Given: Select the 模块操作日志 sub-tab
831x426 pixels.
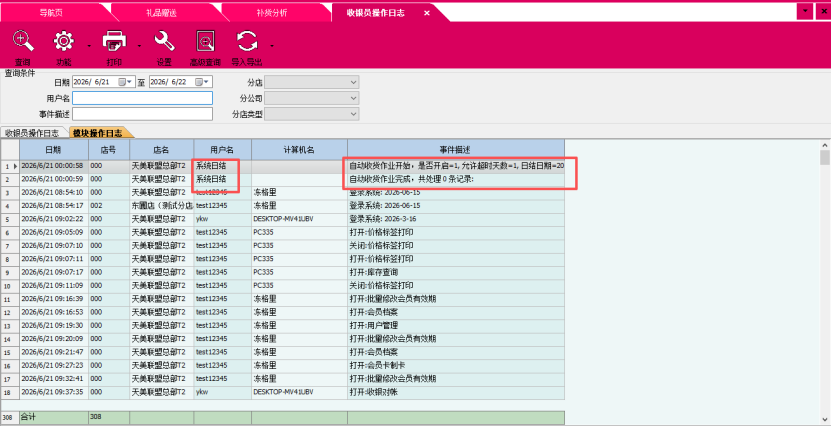Looking at the screenshot, I should [x=98, y=133].
